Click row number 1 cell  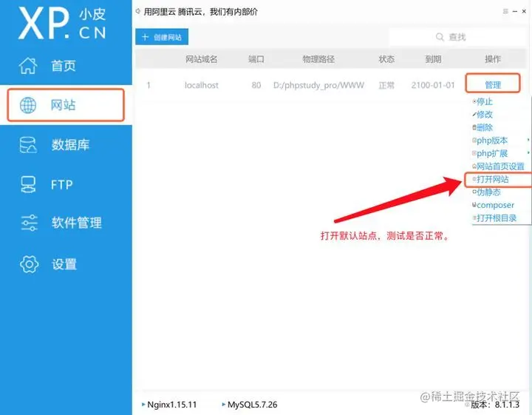(149, 85)
